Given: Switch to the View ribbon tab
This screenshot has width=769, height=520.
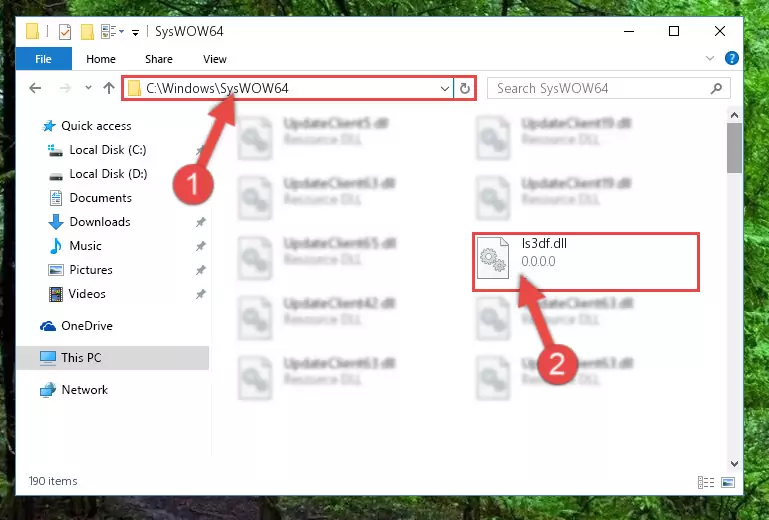Looking at the screenshot, I should coord(215,59).
